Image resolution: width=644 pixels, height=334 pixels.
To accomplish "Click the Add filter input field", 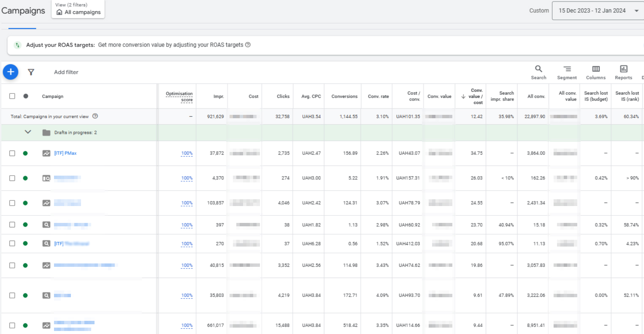I will (66, 72).
